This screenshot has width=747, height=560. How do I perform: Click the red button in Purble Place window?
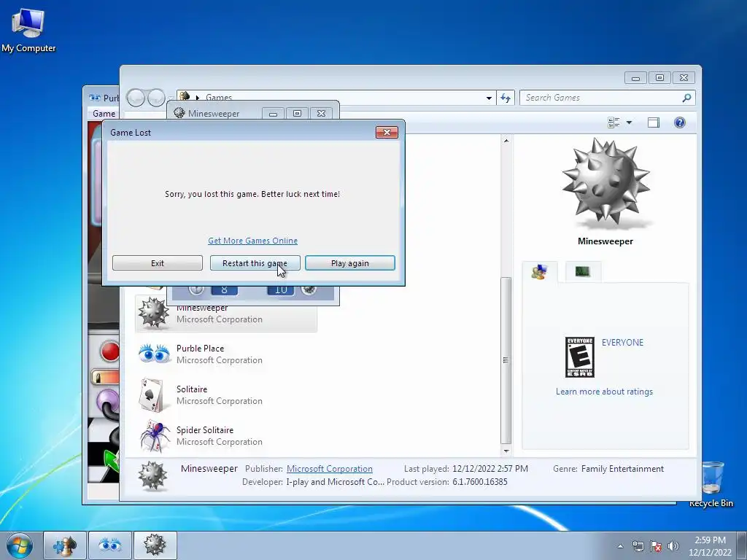point(110,351)
